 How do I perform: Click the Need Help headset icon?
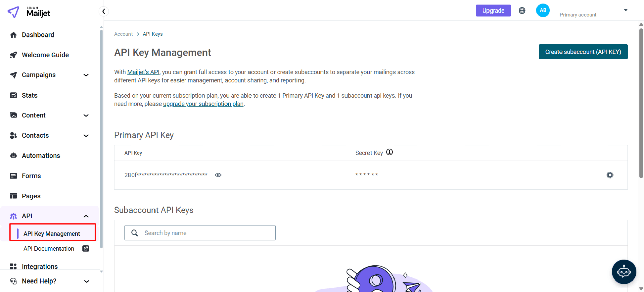point(14,281)
